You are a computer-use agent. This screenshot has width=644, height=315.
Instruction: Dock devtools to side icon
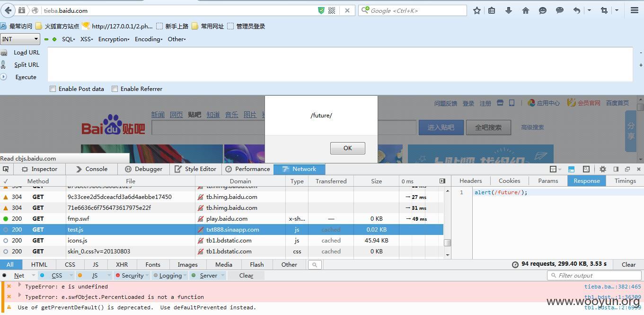tap(616, 169)
